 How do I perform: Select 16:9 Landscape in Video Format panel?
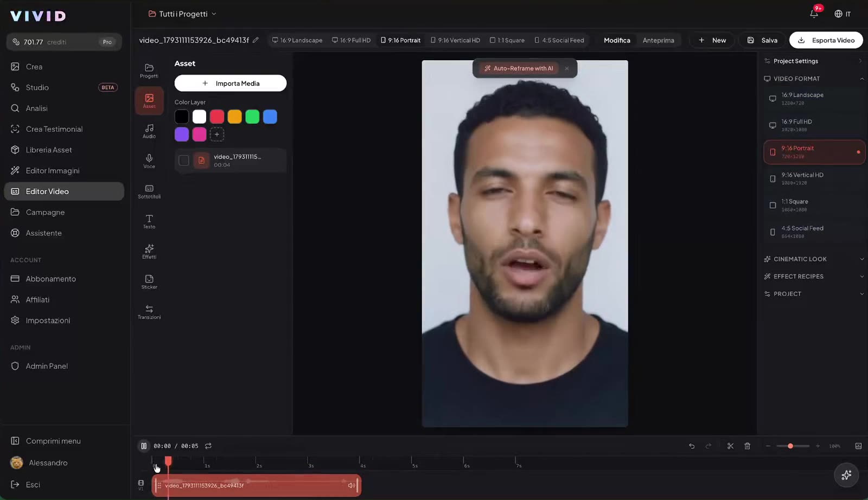[813, 99]
